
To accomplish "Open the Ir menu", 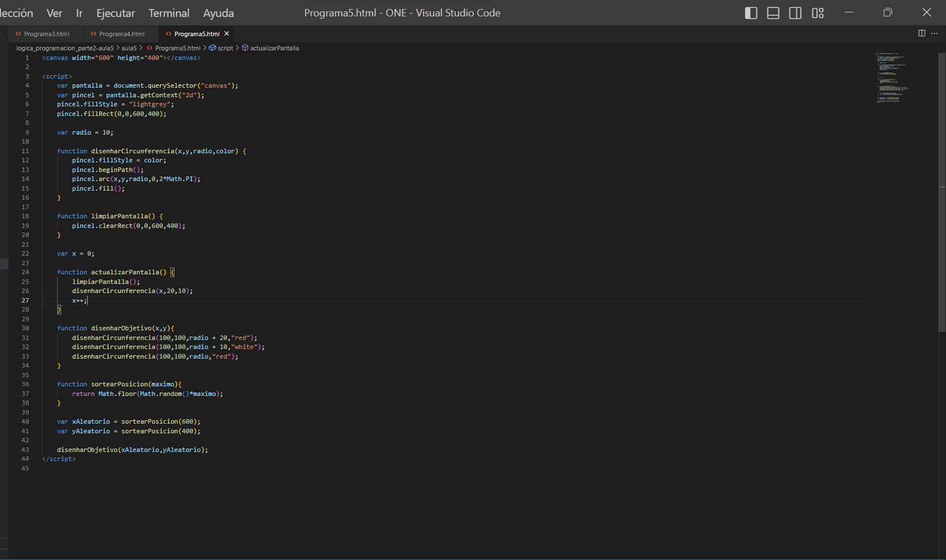I will pos(79,13).
